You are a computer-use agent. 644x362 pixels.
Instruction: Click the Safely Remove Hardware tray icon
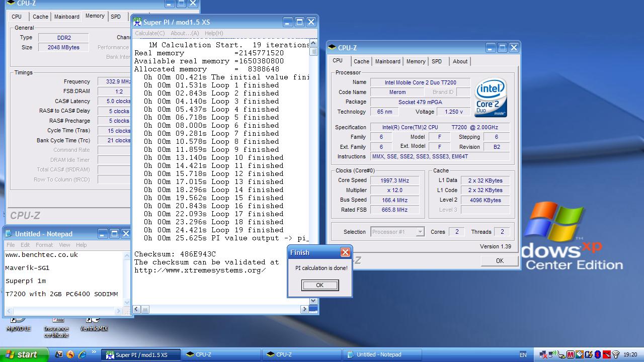[x=561, y=354]
